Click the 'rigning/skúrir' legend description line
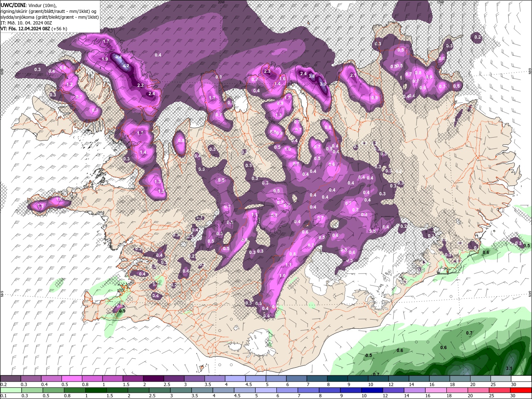 coord(49,11)
